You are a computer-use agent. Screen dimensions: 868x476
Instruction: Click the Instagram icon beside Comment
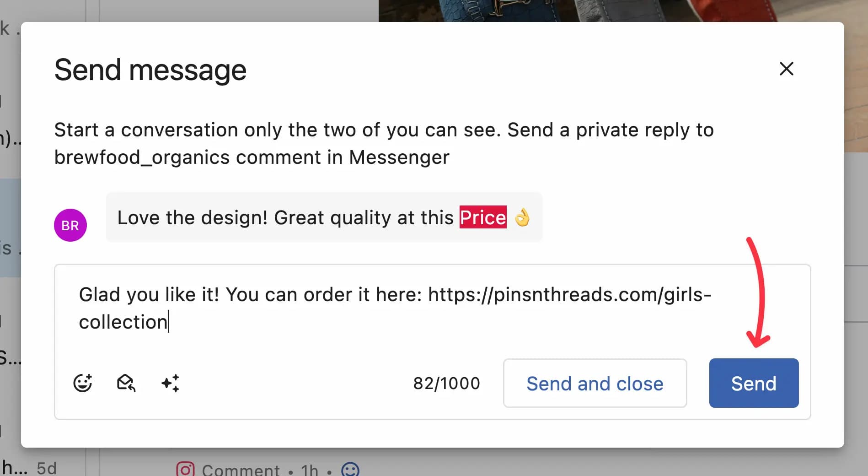coord(185,469)
